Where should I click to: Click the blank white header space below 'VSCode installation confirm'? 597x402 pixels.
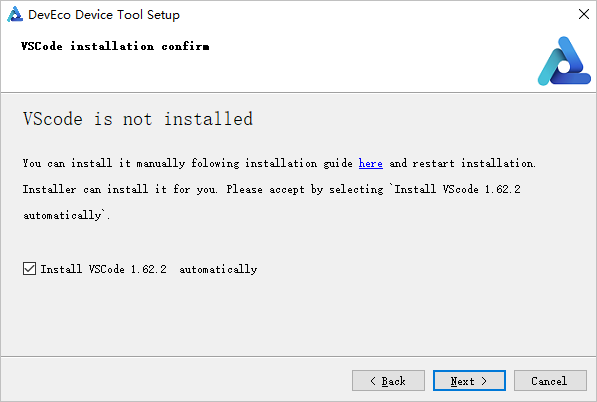tap(267, 72)
